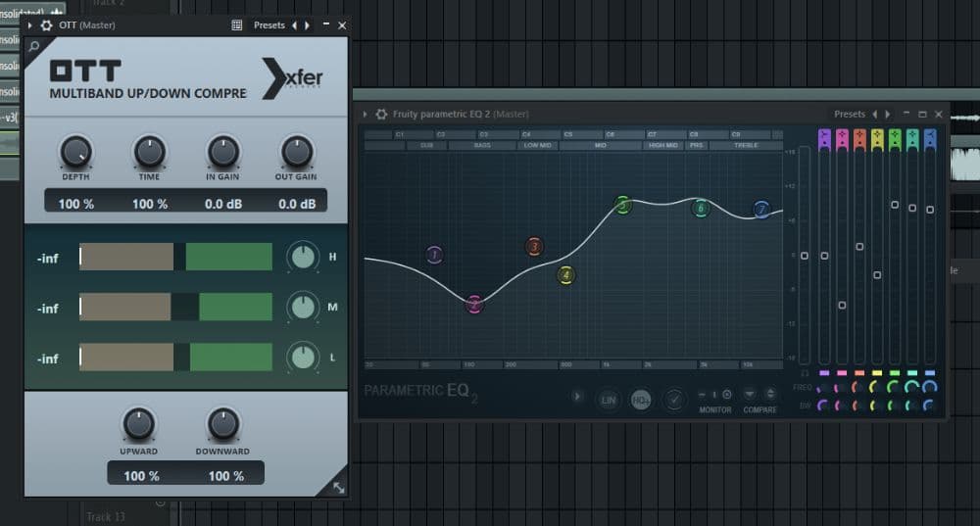Toggle HQ high quality mode in EQ
The height and width of the screenshot is (526, 980).
(641, 400)
